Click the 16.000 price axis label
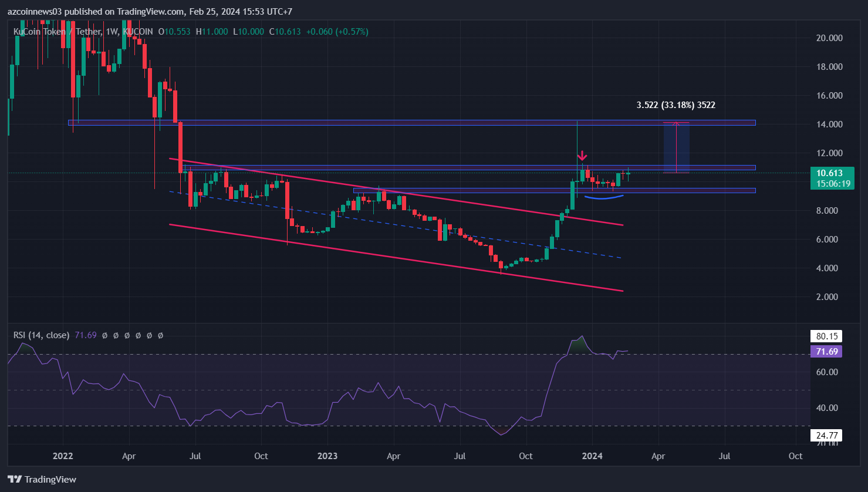 point(830,95)
